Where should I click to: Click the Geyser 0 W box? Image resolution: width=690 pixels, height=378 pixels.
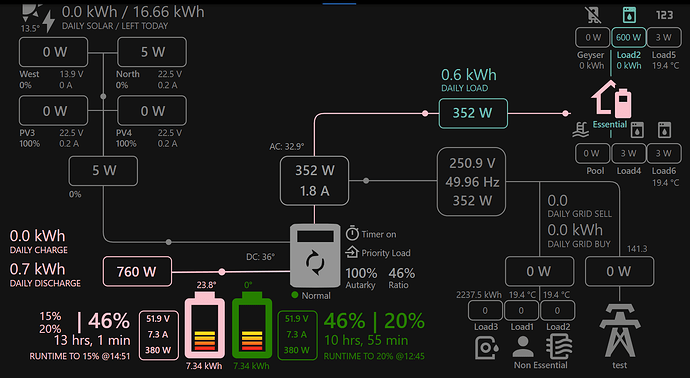tap(593, 37)
